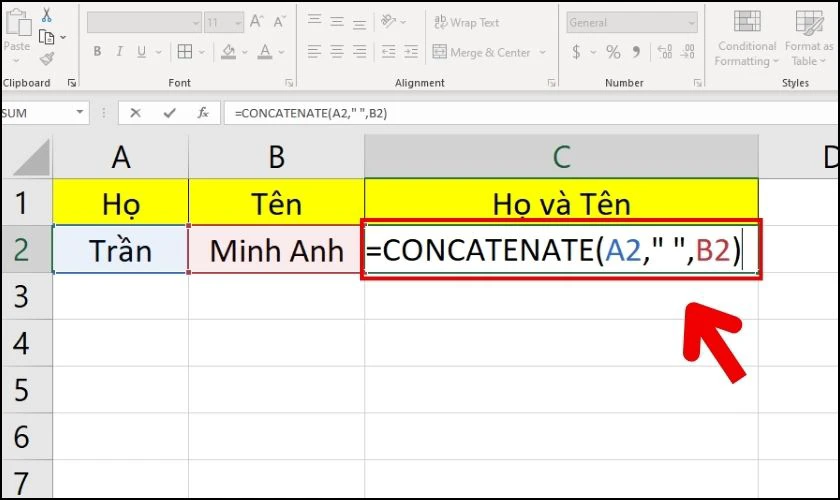Open Alignment settings dialog launcher
Viewport: 840px width, 500px height.
tap(551, 83)
